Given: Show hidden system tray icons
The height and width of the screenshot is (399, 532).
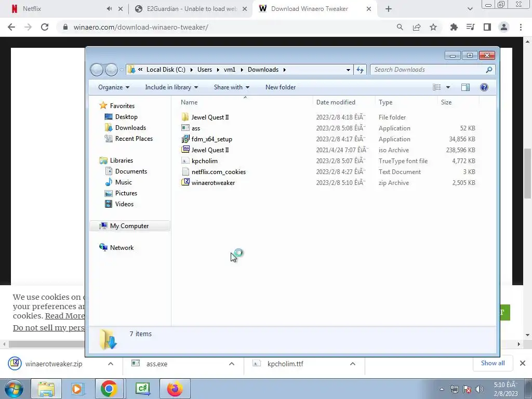Looking at the screenshot, I should pyautogui.click(x=442, y=390).
